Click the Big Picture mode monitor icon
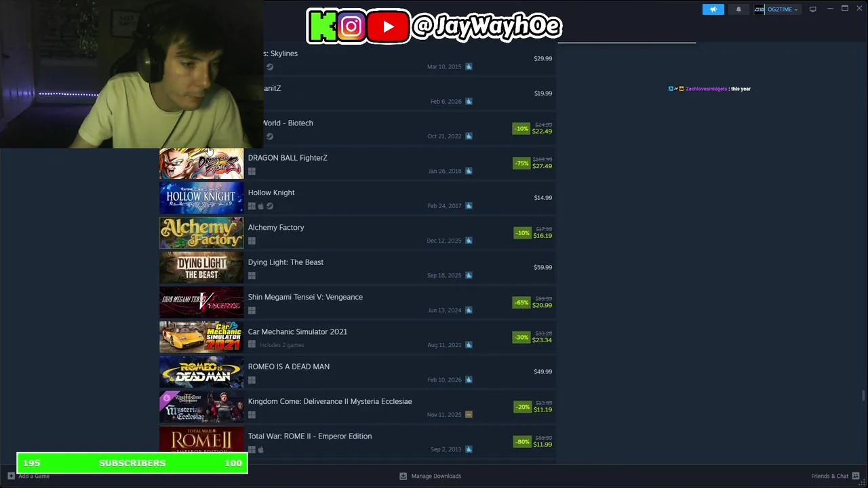 (812, 9)
